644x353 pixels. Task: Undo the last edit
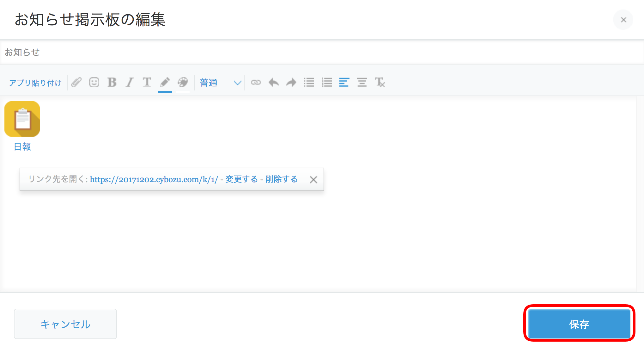[x=274, y=83]
